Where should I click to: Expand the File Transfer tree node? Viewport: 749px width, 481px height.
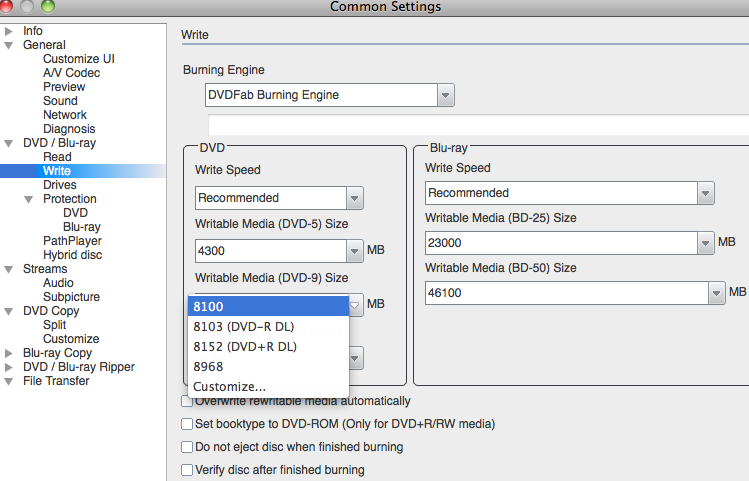[x=9, y=381]
